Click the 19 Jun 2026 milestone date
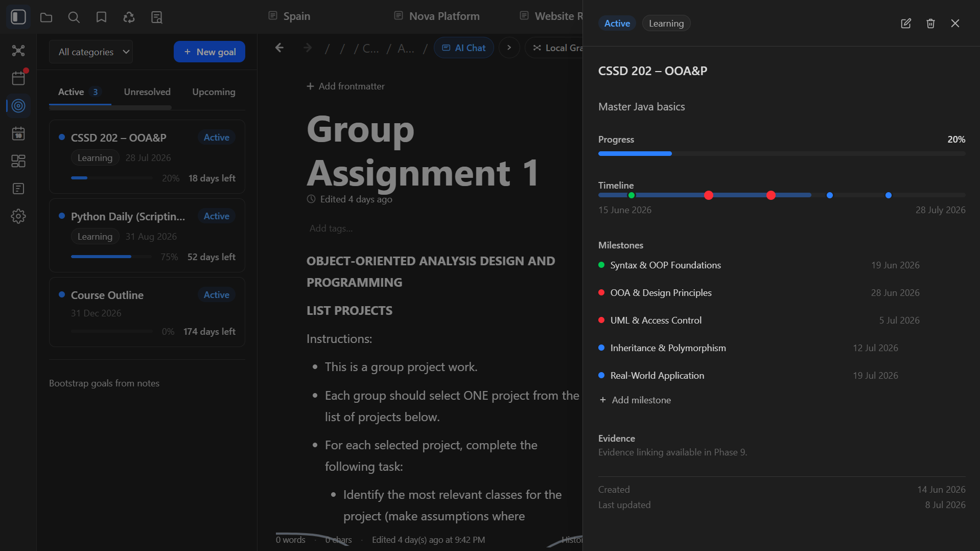This screenshot has height=551, width=980. pos(895,265)
